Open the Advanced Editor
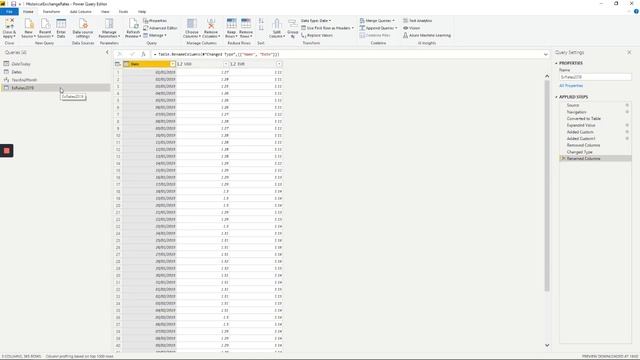640x360 pixels. click(160, 28)
